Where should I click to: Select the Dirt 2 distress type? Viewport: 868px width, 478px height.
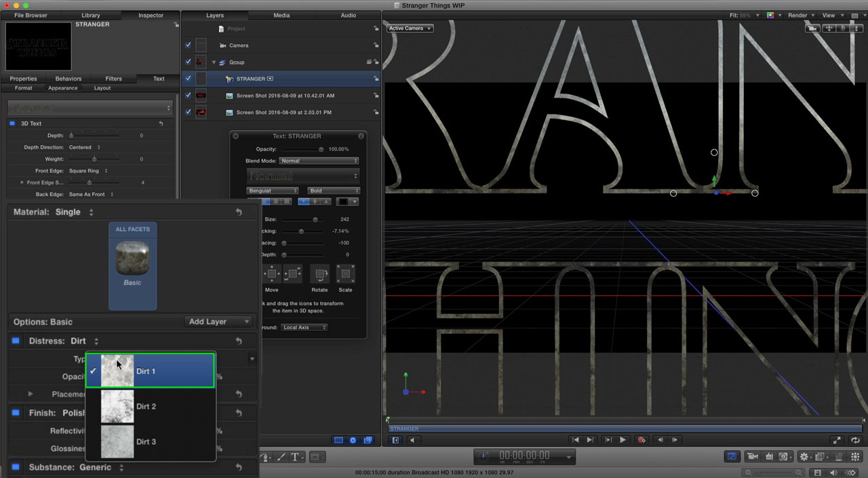151,406
